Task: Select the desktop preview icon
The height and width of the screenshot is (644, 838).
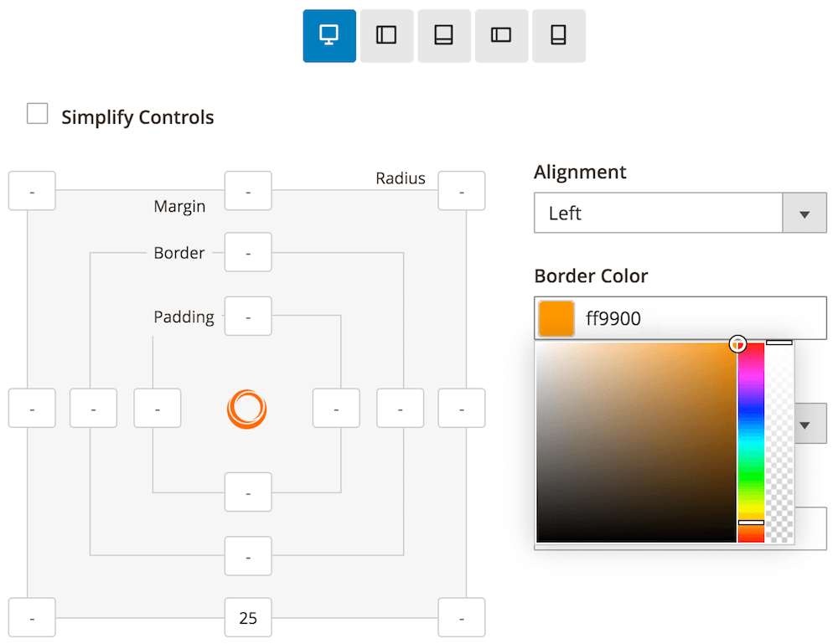Action: click(328, 35)
